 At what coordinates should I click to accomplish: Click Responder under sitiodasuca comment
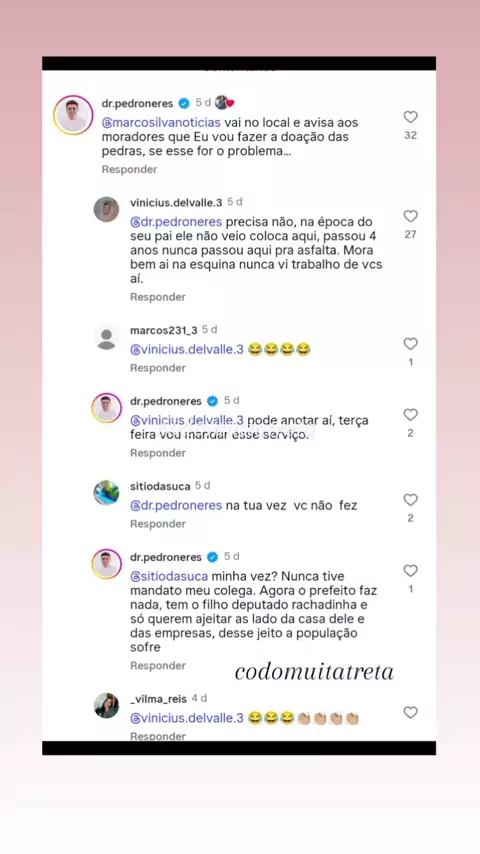pyautogui.click(x=157, y=523)
